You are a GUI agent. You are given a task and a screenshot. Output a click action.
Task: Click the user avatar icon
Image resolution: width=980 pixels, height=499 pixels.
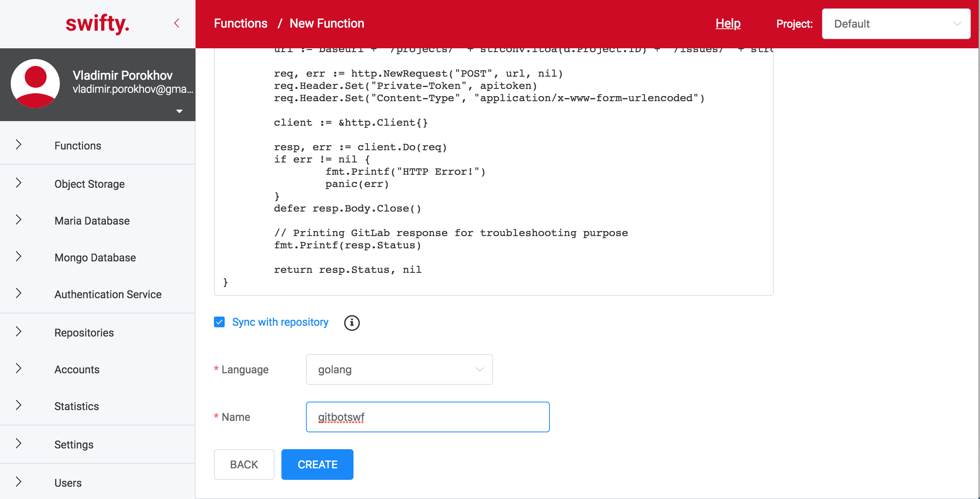(x=35, y=84)
